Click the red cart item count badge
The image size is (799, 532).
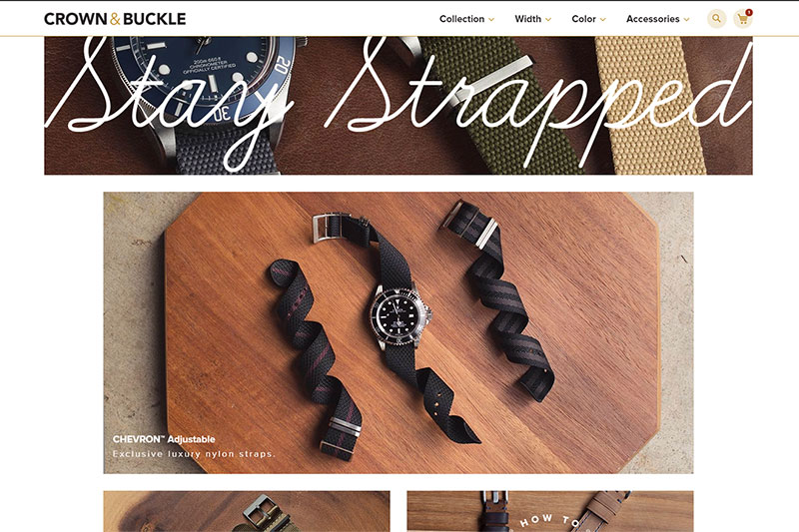tap(748, 12)
